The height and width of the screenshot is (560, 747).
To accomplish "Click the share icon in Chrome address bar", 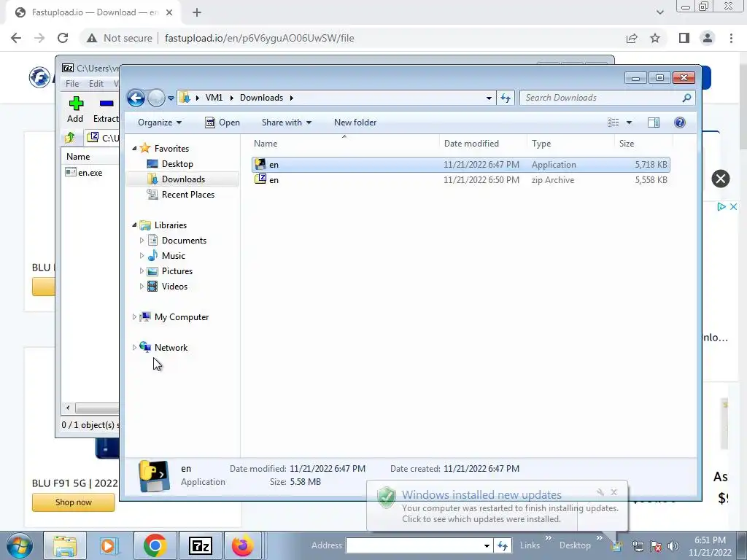I will point(632,38).
